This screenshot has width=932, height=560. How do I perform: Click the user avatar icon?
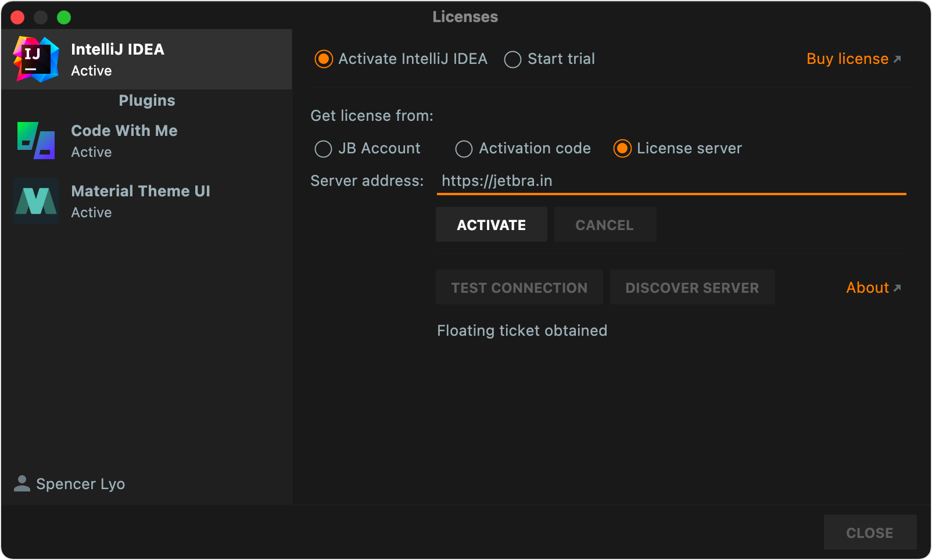pos(22,483)
